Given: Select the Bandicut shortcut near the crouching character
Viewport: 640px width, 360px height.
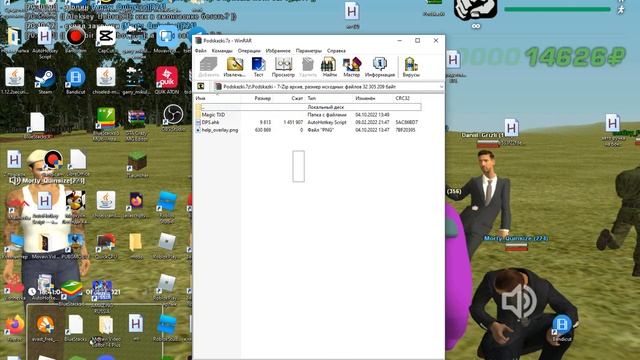Looking at the screenshot, I should 562,328.
